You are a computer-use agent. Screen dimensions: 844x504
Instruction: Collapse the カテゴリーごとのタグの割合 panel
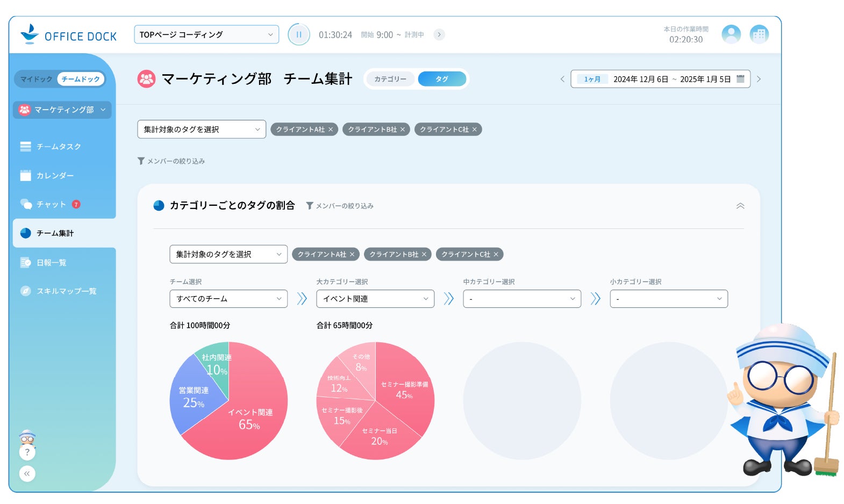point(740,206)
